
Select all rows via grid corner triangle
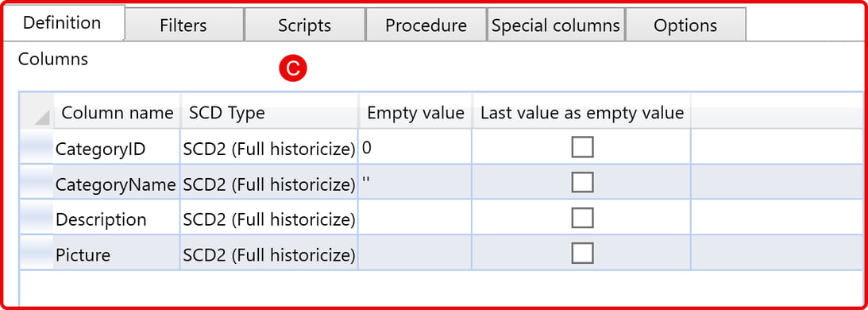[37, 111]
